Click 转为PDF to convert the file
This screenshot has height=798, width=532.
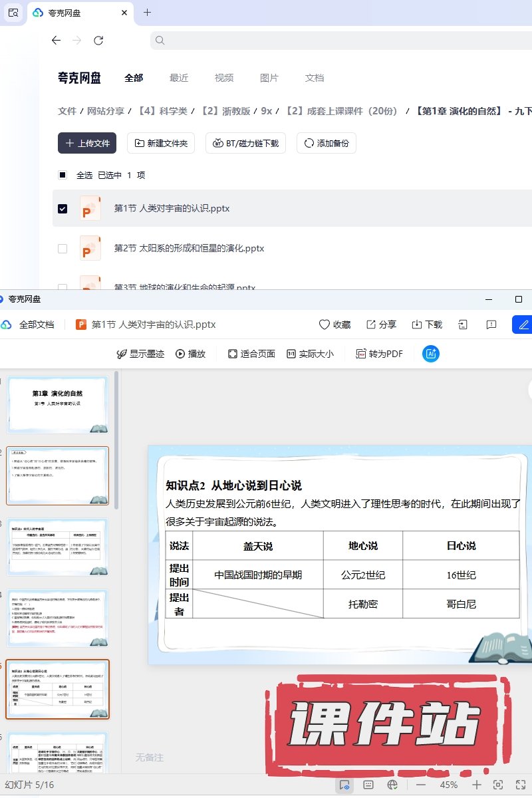pos(380,354)
